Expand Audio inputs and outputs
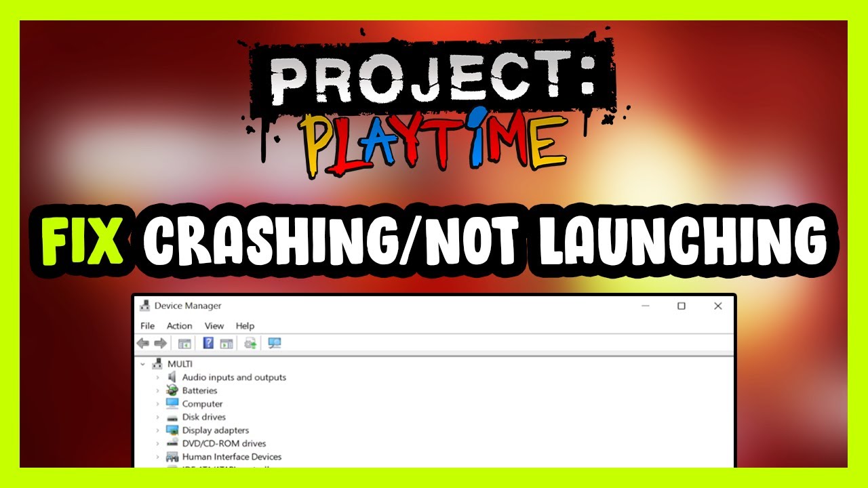This screenshot has height=488, width=868. tap(157, 378)
